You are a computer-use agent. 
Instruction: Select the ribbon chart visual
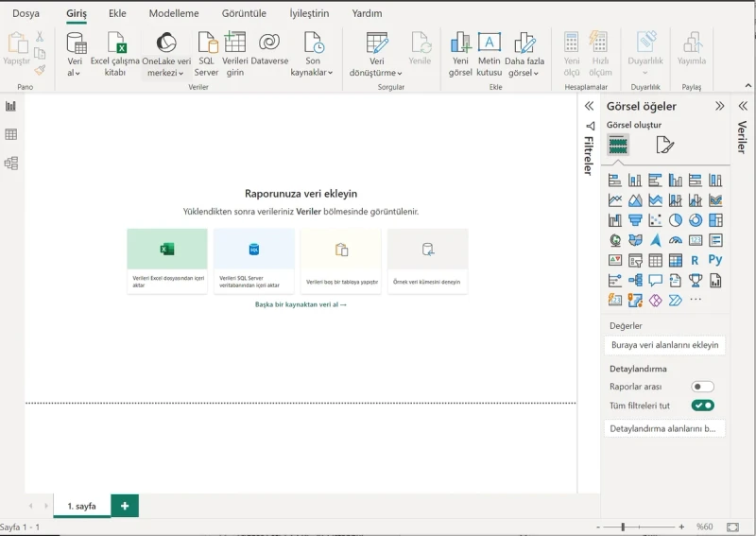pos(715,199)
